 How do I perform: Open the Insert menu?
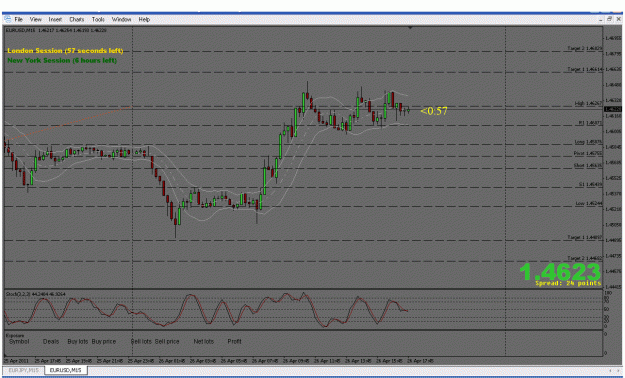point(55,19)
